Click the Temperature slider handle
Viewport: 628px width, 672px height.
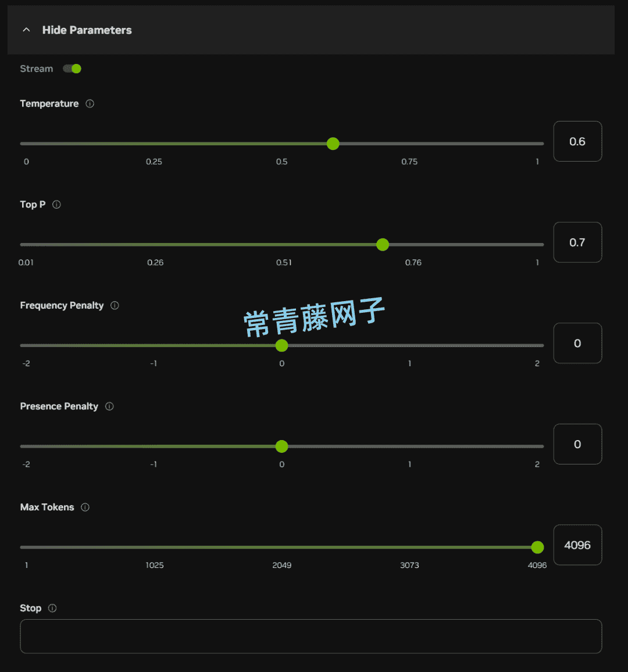[333, 144]
